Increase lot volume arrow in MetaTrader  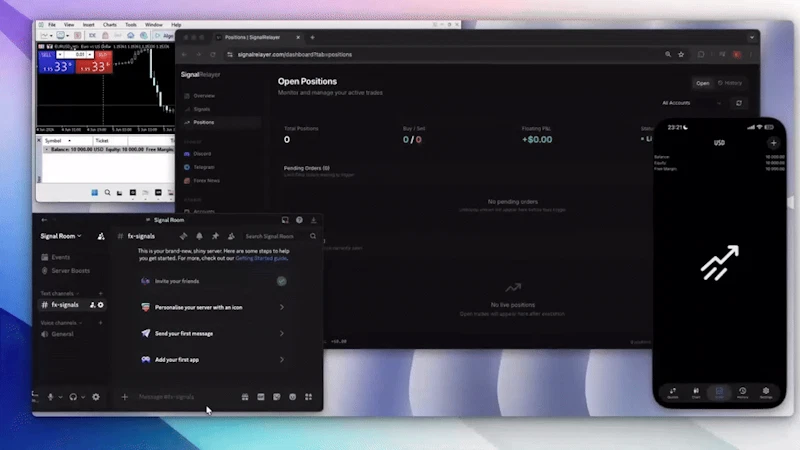(x=90, y=55)
